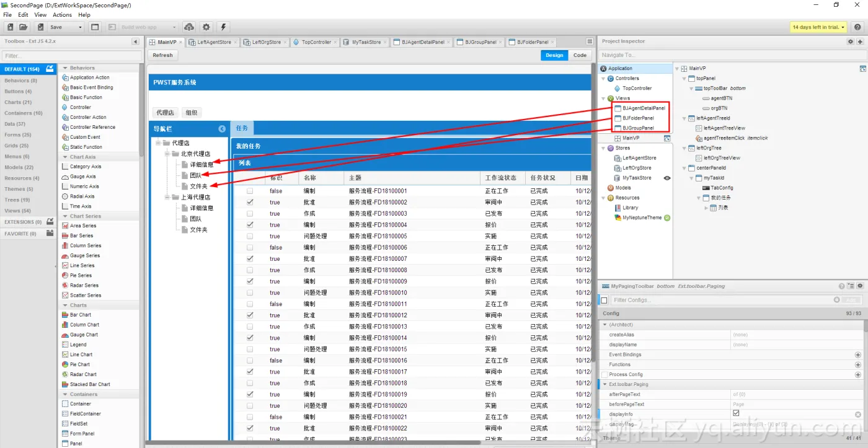The height and width of the screenshot is (448, 868).
Task: Click config panel gear settings icon
Action: click(860, 286)
